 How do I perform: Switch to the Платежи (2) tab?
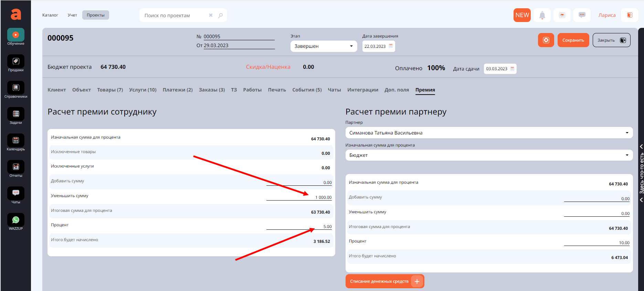[x=178, y=90]
